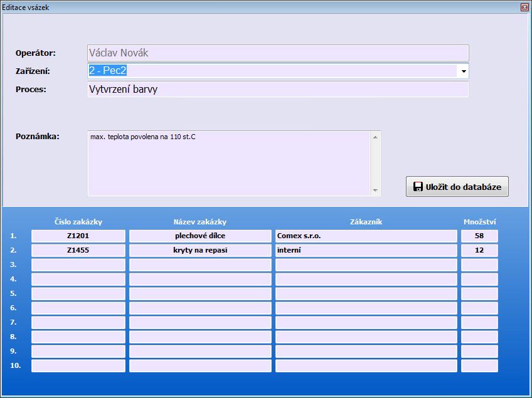Click empty Číslo zakázky cell in row 7

coord(78,322)
